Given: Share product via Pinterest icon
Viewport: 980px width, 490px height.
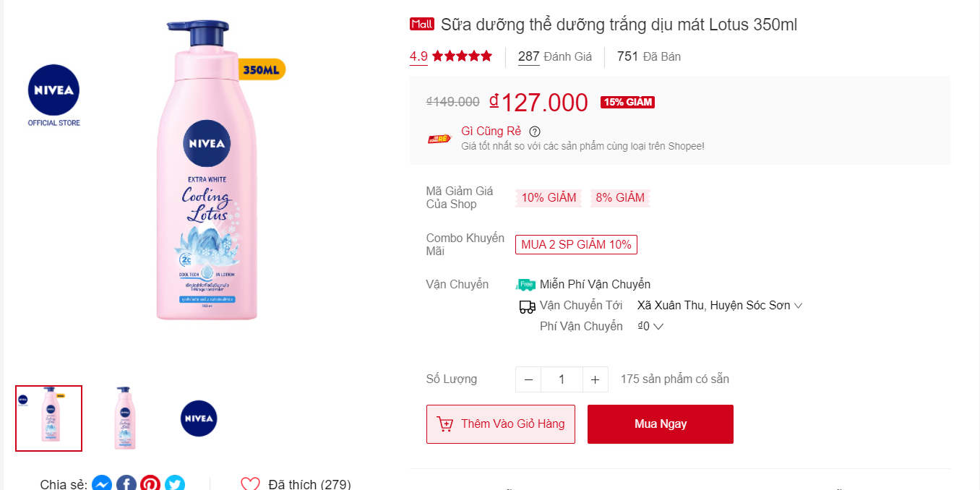Looking at the screenshot, I should (x=150, y=483).
